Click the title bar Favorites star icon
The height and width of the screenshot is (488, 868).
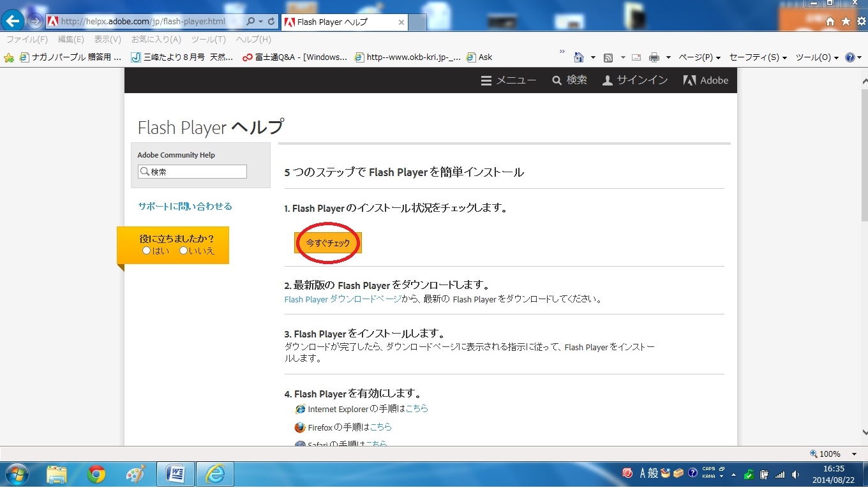tap(846, 22)
